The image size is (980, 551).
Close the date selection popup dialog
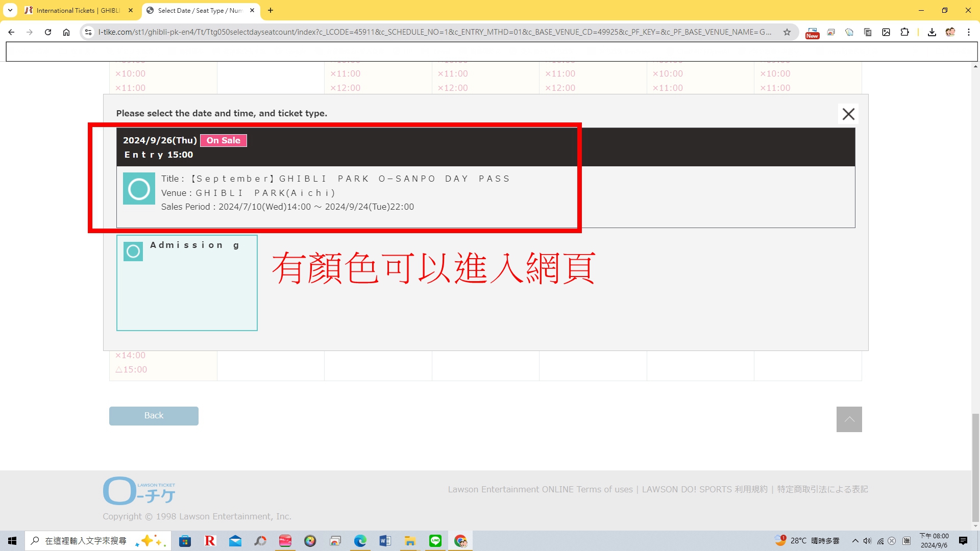(849, 114)
